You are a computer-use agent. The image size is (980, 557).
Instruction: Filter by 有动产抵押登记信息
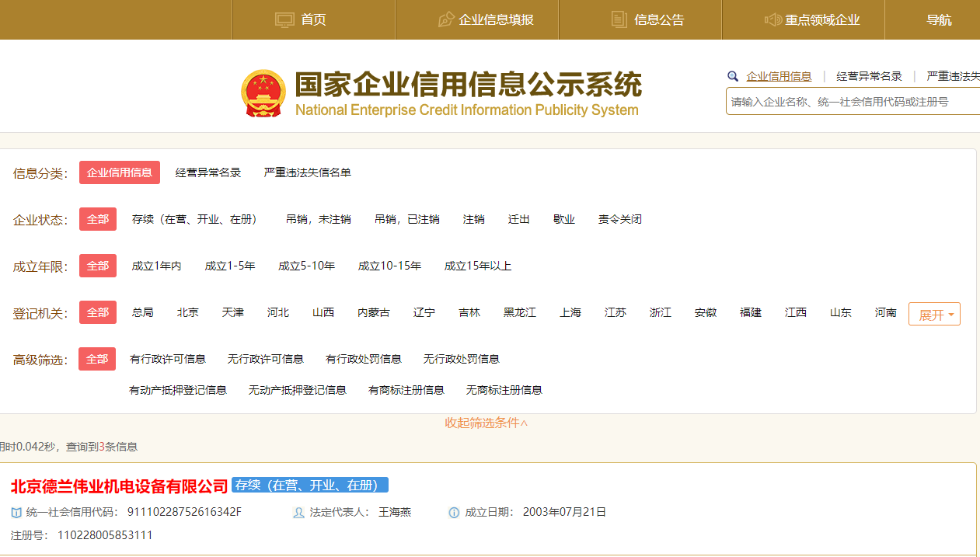coord(178,390)
